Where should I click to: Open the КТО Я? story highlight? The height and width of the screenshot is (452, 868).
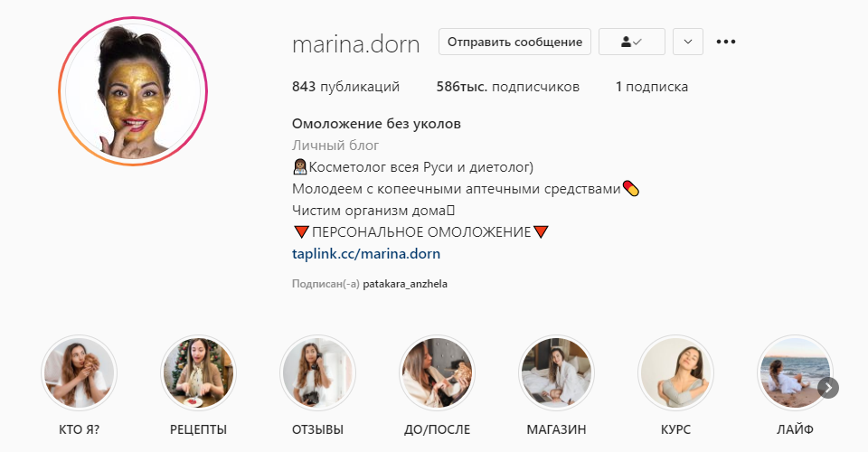tap(80, 372)
